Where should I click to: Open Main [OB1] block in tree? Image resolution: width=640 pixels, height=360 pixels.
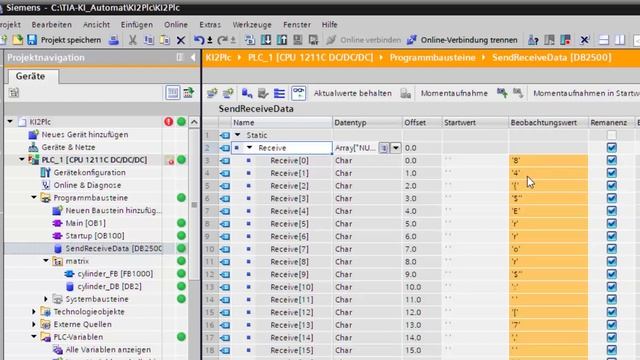85,223
